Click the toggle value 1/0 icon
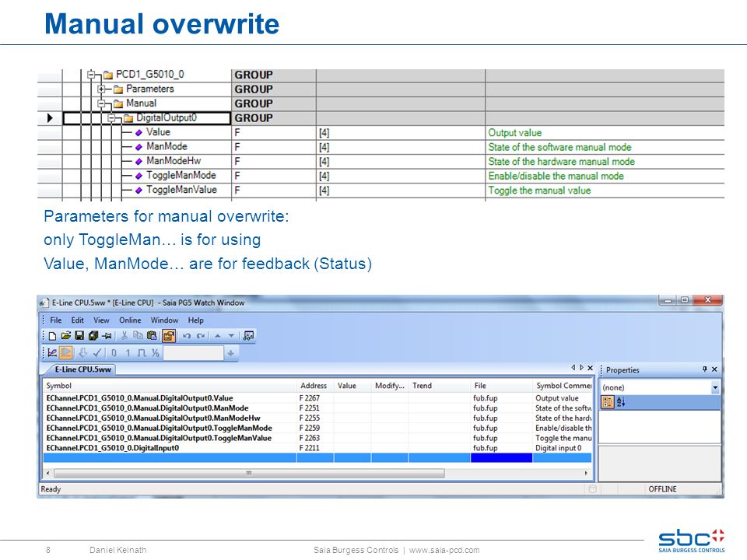 [156, 353]
